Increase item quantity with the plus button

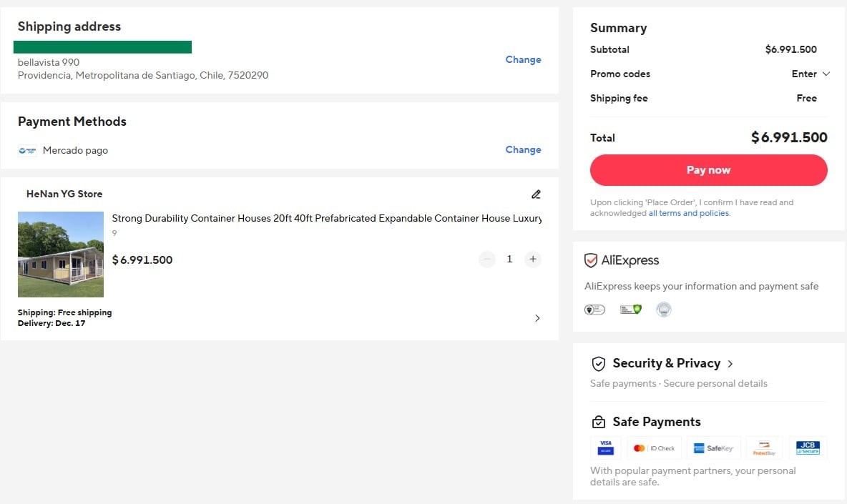tap(532, 260)
